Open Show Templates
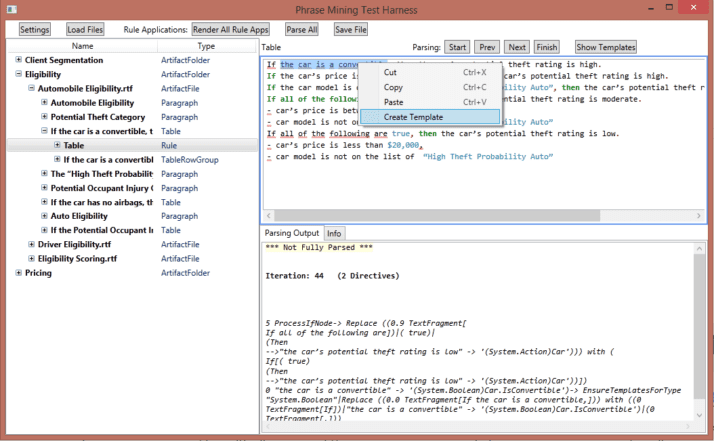The width and height of the screenshot is (714, 441). point(605,47)
